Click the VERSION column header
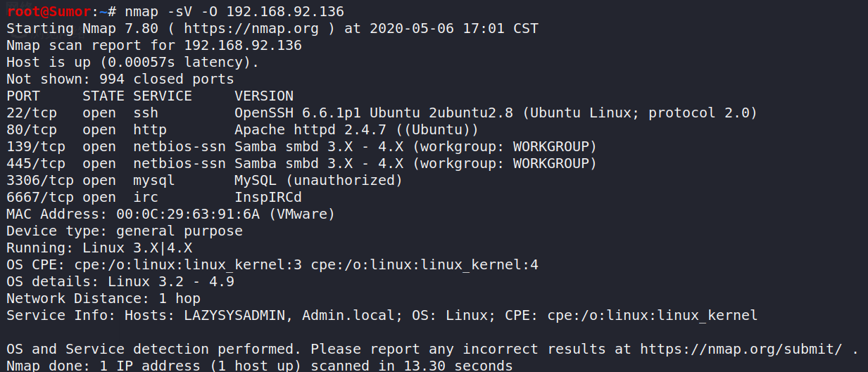The image size is (868, 372). [x=264, y=96]
